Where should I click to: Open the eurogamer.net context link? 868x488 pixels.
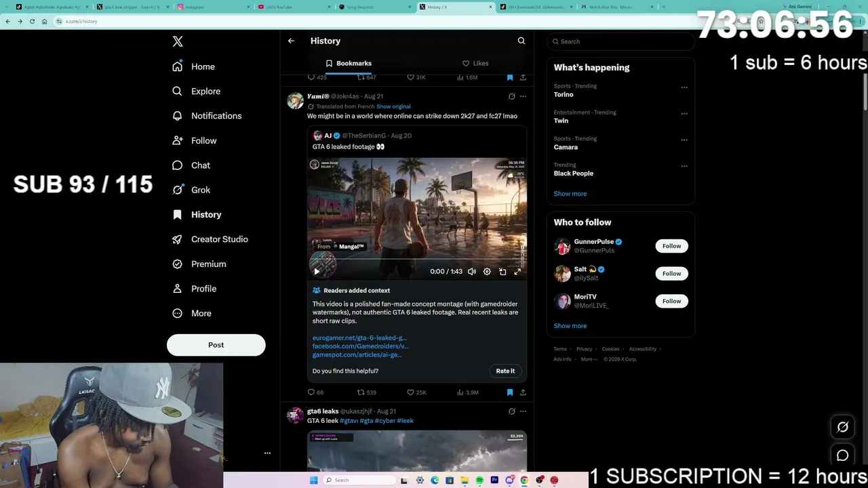[359, 338]
